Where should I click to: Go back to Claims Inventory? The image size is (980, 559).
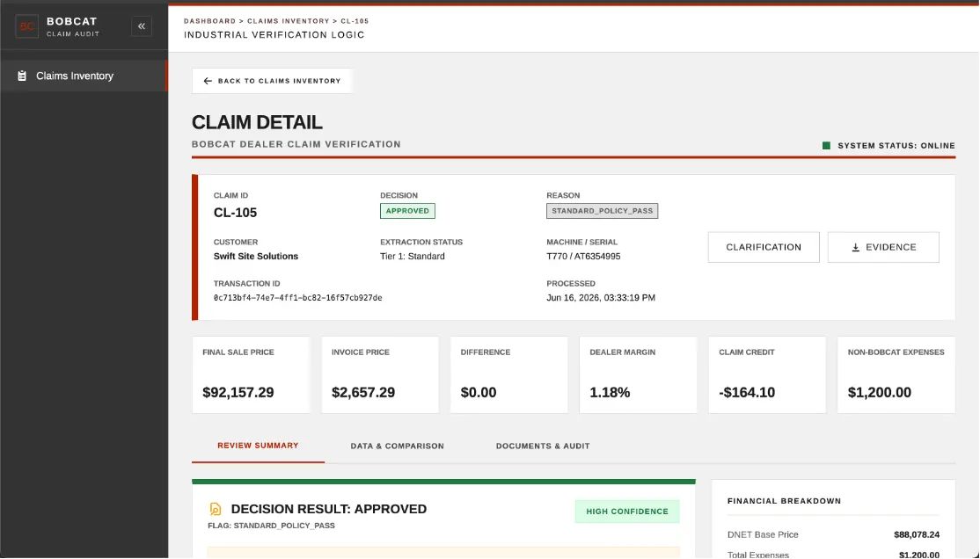click(272, 81)
